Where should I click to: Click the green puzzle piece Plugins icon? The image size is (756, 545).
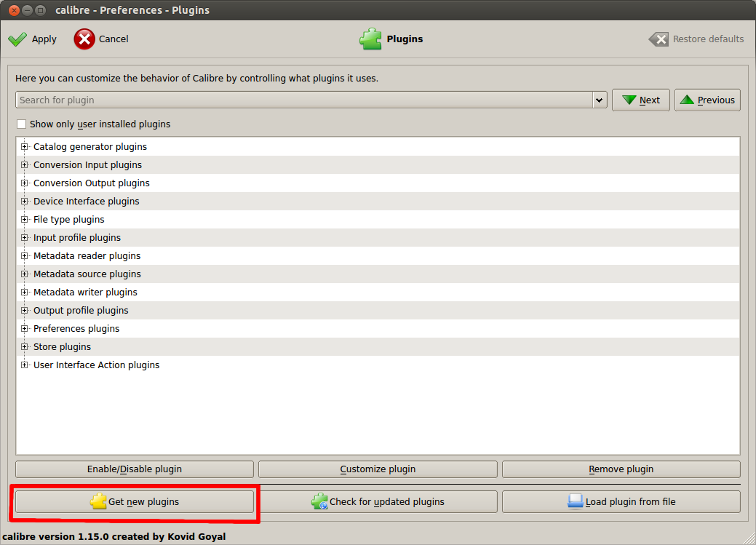click(x=370, y=39)
